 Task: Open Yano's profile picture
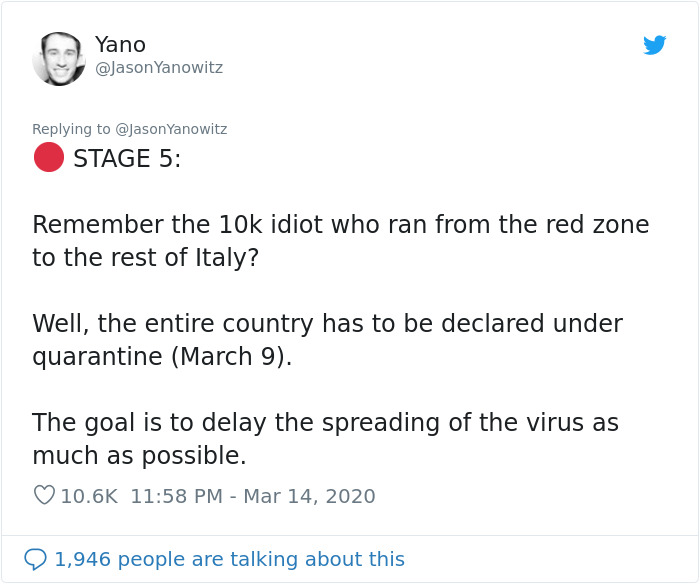[x=59, y=58]
